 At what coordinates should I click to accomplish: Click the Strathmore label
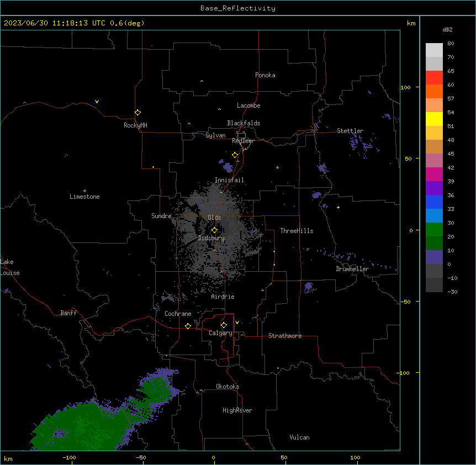click(x=285, y=336)
